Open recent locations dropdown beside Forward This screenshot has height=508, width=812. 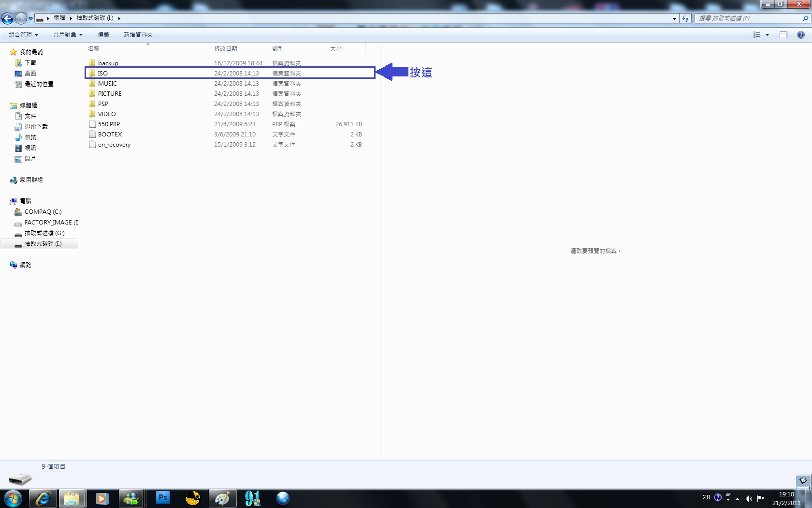[x=30, y=19]
